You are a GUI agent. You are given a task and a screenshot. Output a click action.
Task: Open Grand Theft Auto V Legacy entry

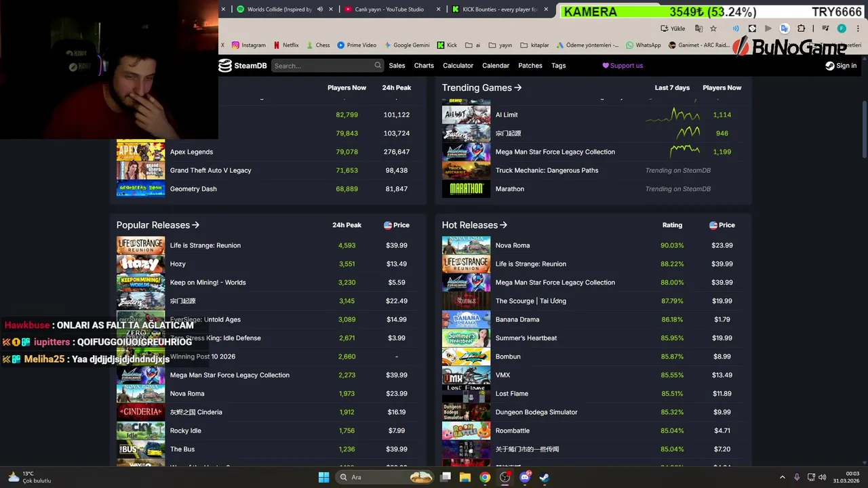coord(211,170)
